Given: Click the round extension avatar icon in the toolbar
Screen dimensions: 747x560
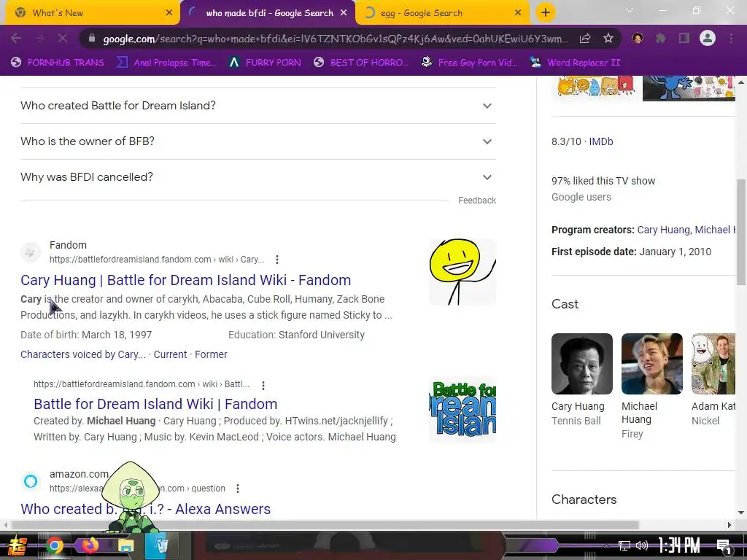Looking at the screenshot, I should (638, 38).
